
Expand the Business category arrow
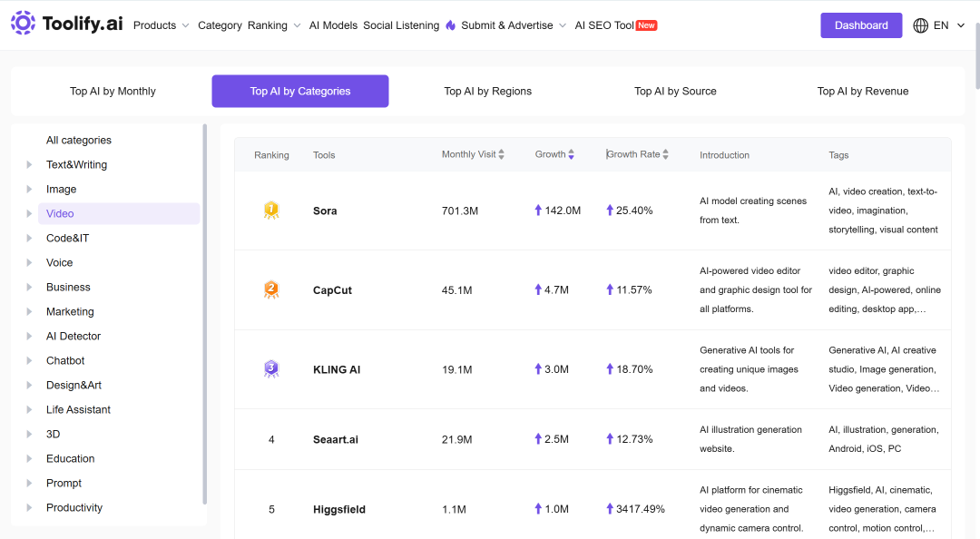click(x=29, y=287)
